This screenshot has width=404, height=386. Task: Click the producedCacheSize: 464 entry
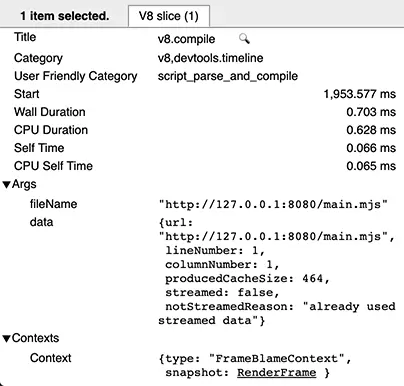[247, 278]
